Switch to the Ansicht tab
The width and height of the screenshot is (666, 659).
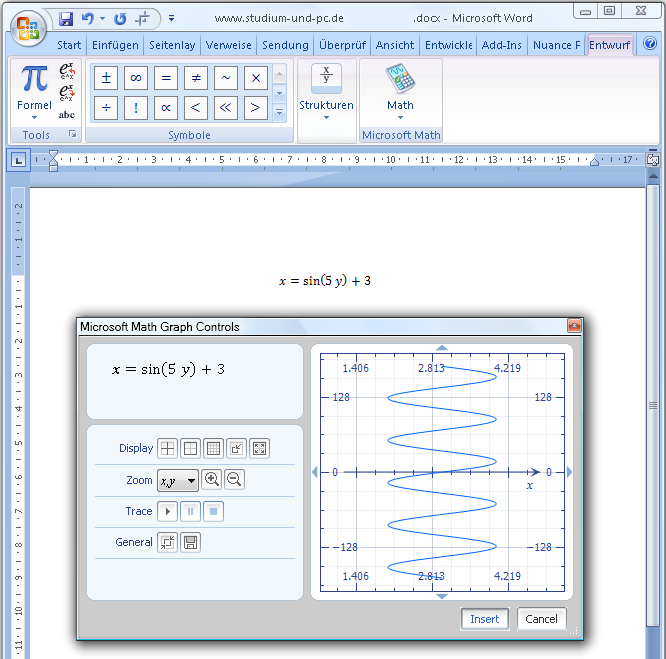click(395, 45)
